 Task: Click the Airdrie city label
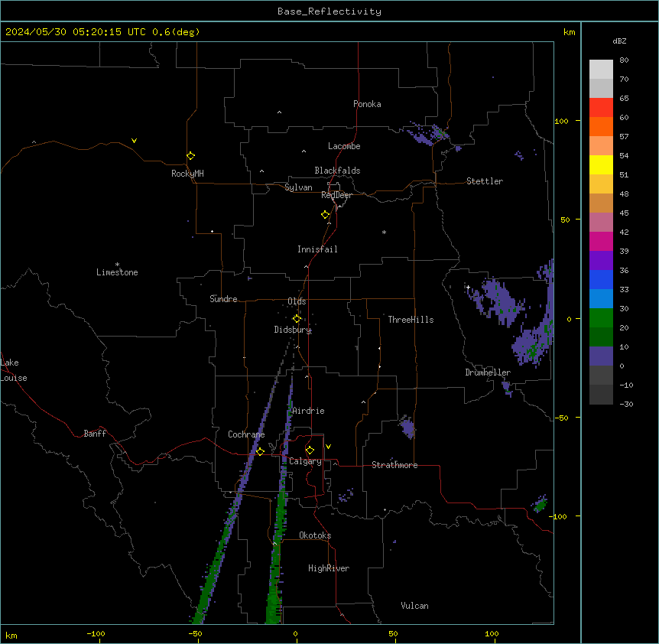click(x=308, y=411)
